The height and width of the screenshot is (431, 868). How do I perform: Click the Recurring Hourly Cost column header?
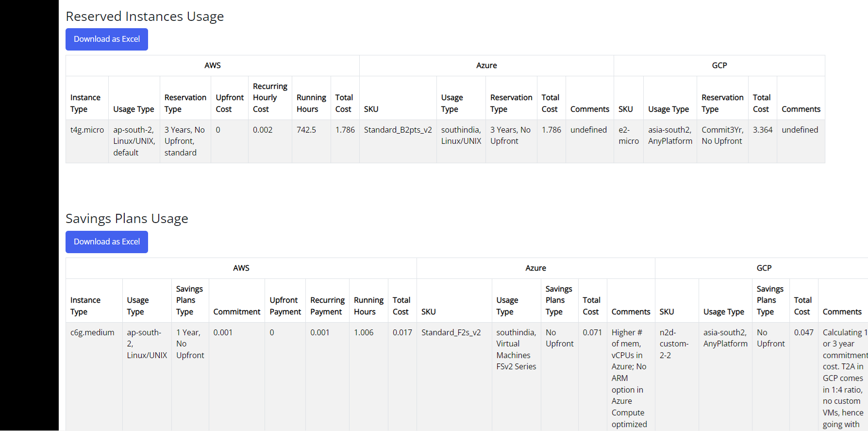pyautogui.click(x=270, y=98)
